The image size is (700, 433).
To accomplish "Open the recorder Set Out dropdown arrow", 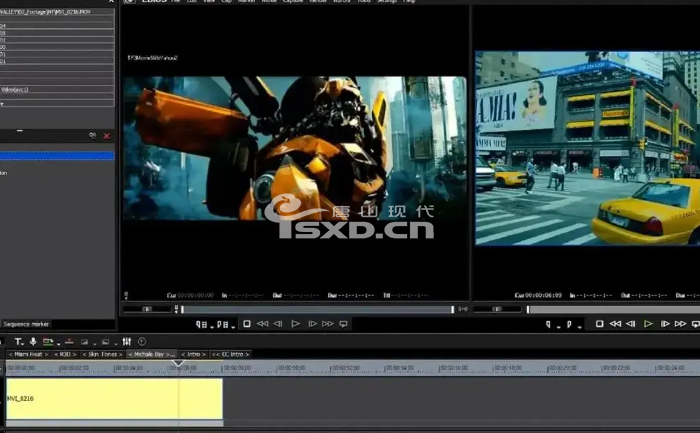I will [579, 327].
